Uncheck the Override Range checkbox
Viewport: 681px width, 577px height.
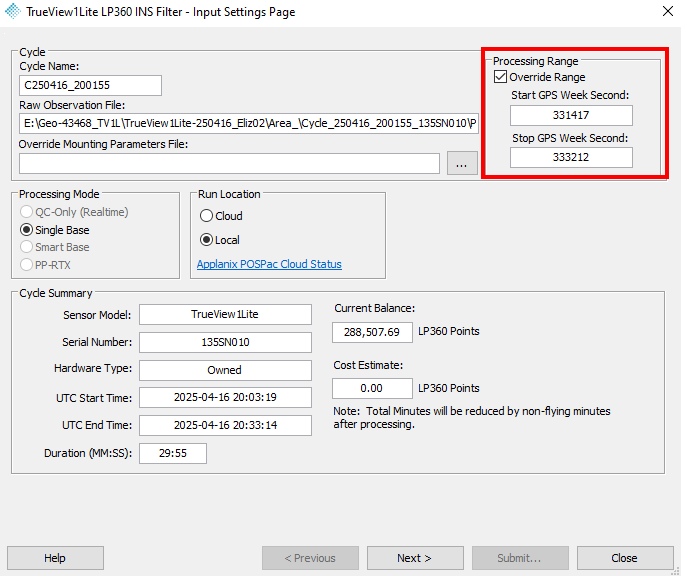(500, 77)
